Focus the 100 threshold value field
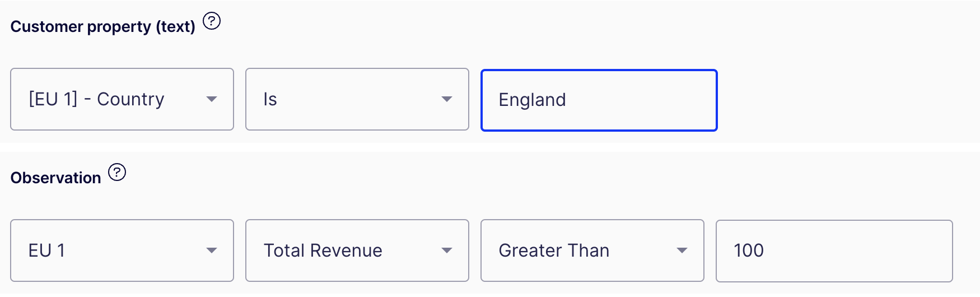This screenshot has height=297, width=980. [x=834, y=250]
